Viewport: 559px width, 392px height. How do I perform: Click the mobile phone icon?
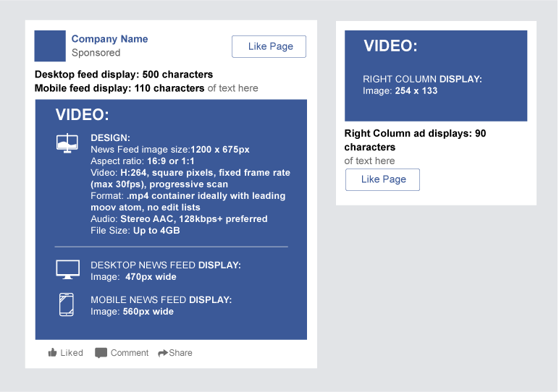(66, 304)
